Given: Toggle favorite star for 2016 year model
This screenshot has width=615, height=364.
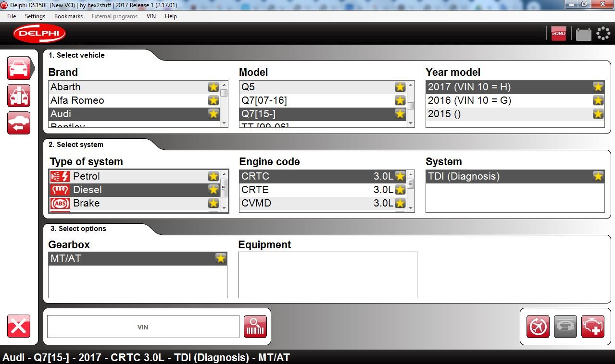Looking at the screenshot, I should click(598, 100).
